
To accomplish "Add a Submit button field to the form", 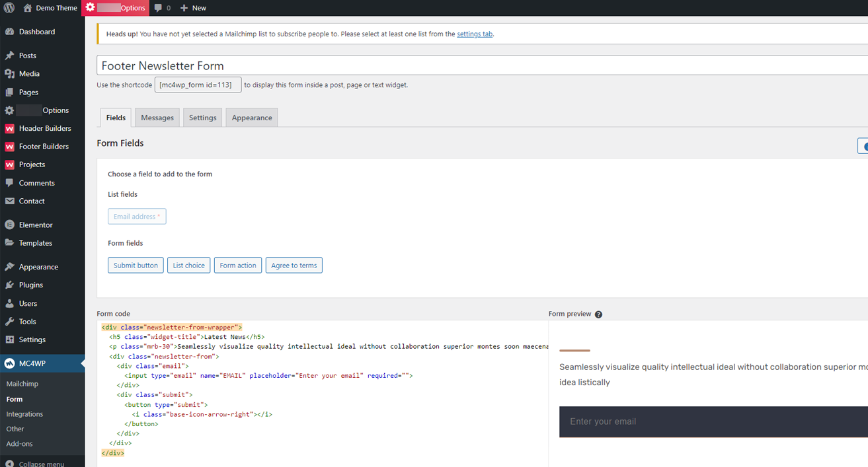I will (136, 265).
